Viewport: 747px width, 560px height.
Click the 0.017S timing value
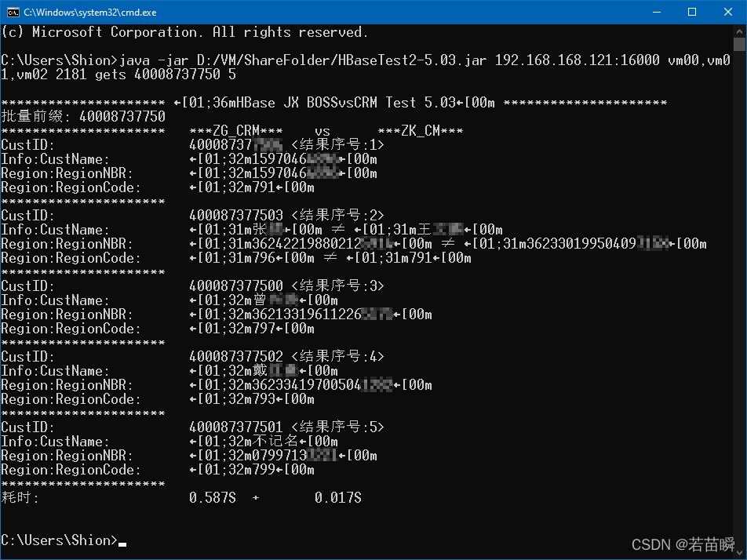coord(337,498)
